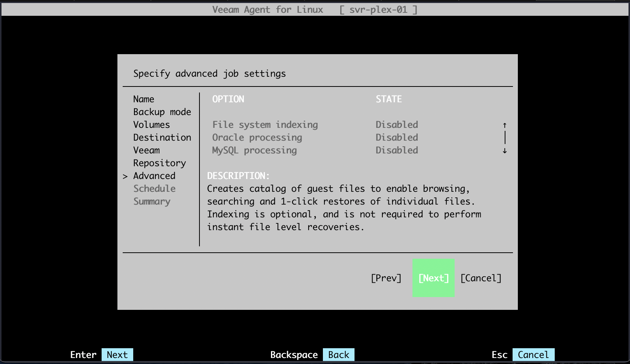
Task: Click the DESCRIPTION: label
Action: coord(239,176)
